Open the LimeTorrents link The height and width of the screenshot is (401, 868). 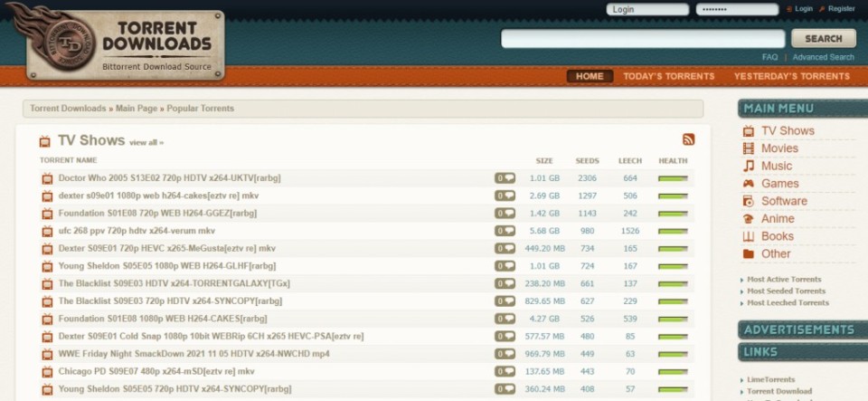point(770,380)
